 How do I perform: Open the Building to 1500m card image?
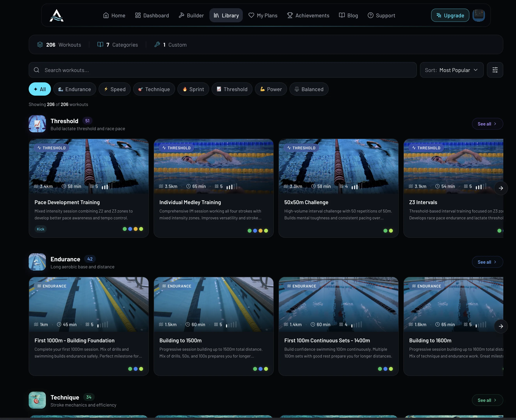tap(214, 304)
